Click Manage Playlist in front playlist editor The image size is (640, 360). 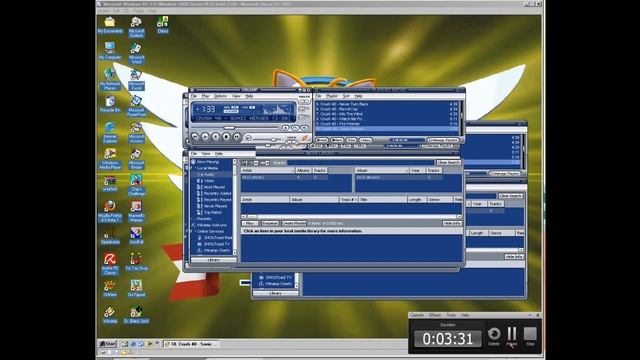442,140
